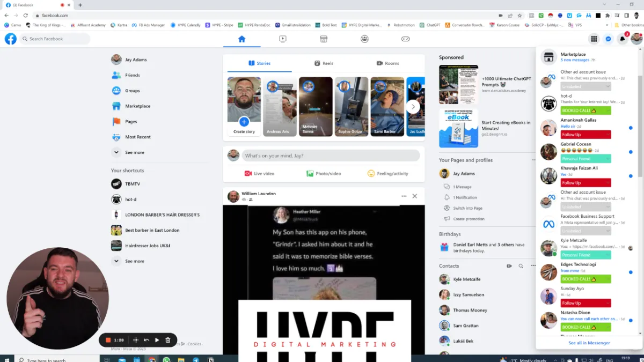Open the nine-dot Menu grid icon

594,39
